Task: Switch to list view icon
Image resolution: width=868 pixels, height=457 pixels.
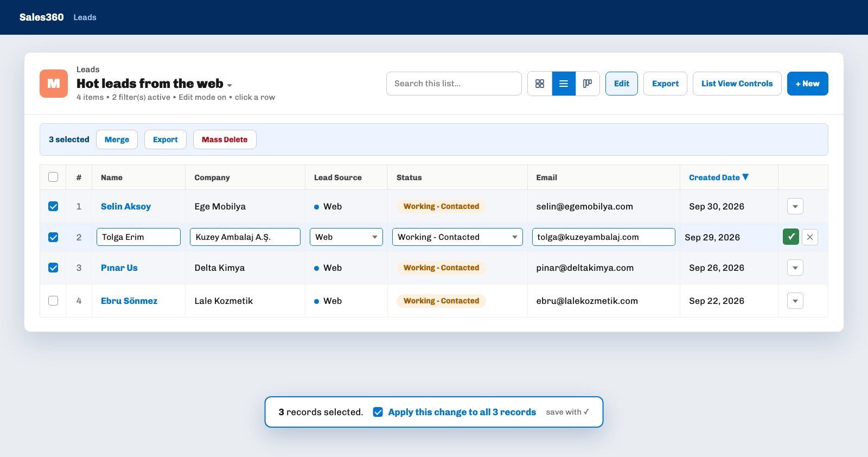Action: [564, 84]
